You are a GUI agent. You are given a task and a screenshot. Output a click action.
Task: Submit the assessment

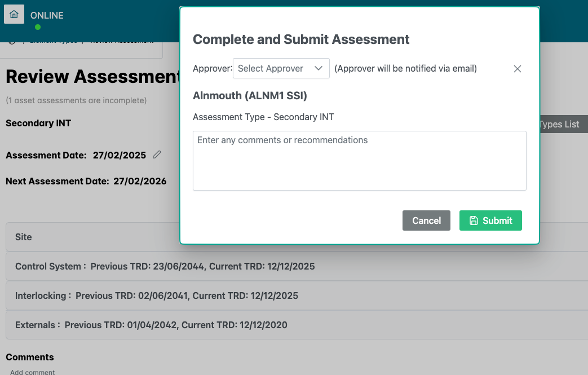[x=490, y=220]
